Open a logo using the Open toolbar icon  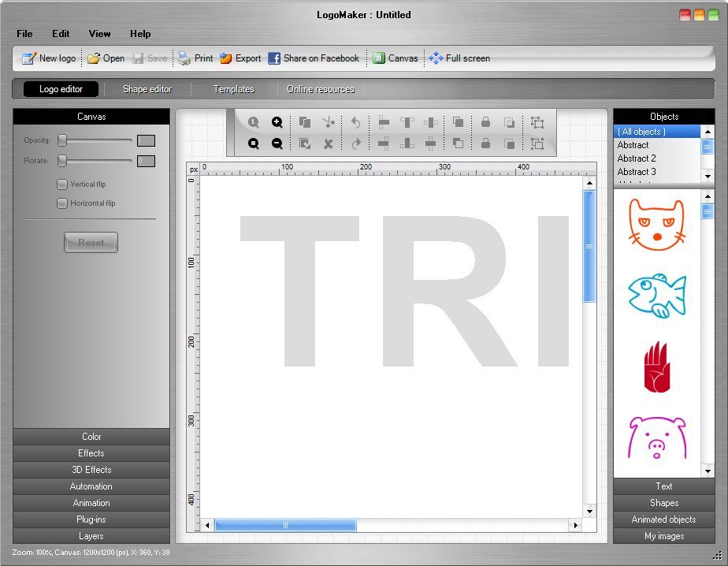click(105, 58)
